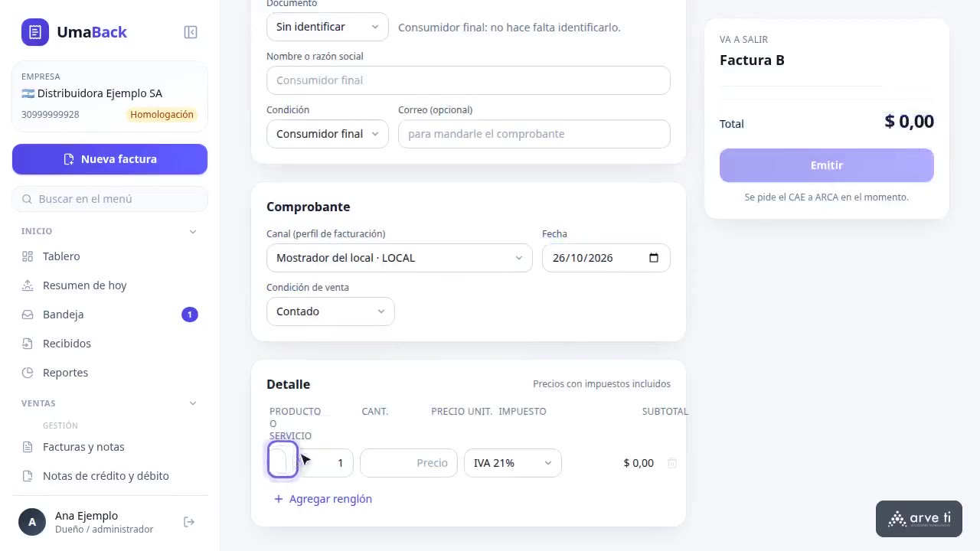The image size is (980, 551).
Task: Click the Homologación badge
Action: [162, 115]
